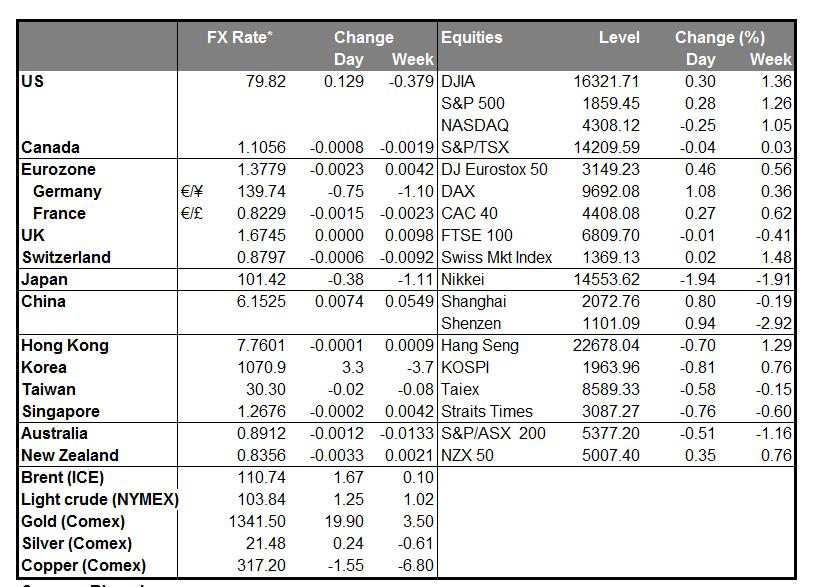This screenshot has width=826, height=587.
Task: Select the FTSE 100 index cell
Action: point(476,236)
